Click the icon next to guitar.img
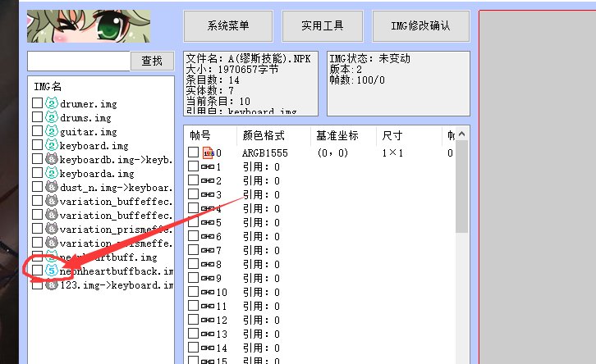 (51, 131)
